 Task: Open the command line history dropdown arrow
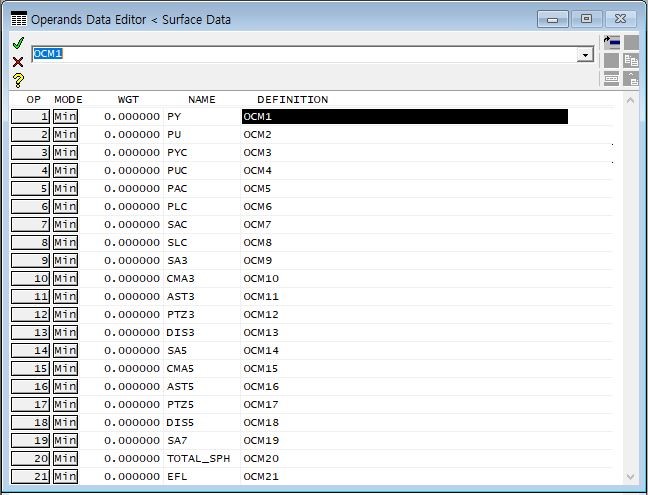click(x=585, y=55)
